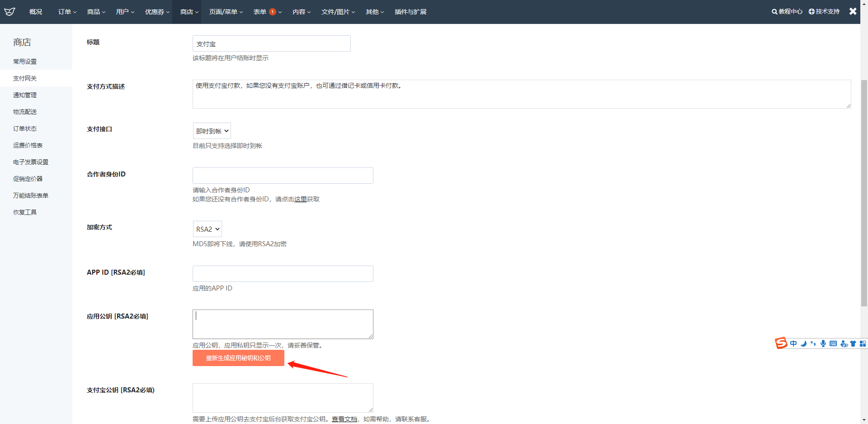Click the 支付宝公钥 textarea

coord(283,398)
